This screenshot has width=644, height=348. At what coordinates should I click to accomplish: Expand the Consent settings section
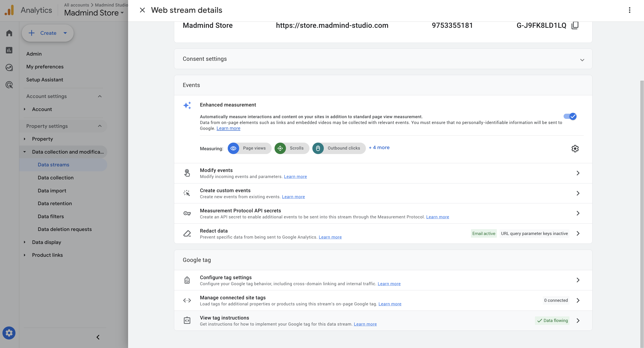pyautogui.click(x=582, y=60)
